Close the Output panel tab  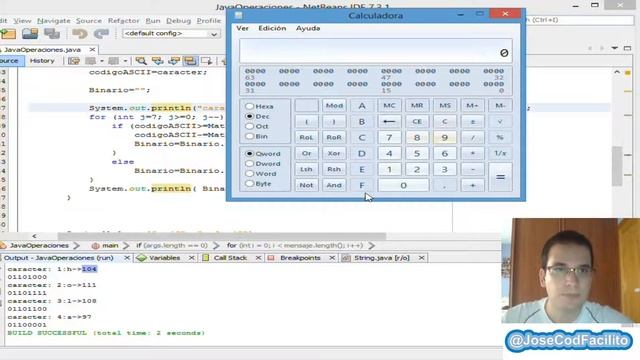(127, 258)
